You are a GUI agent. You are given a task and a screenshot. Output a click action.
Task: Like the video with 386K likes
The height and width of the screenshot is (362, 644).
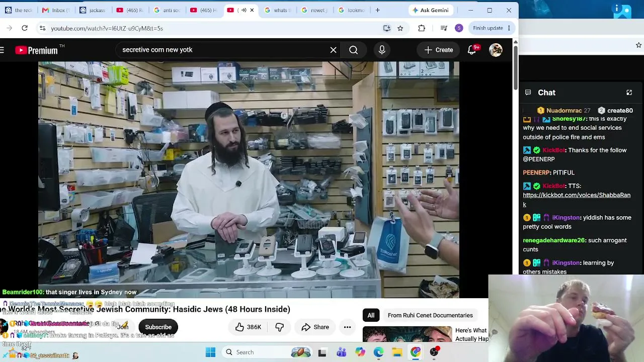point(249,327)
